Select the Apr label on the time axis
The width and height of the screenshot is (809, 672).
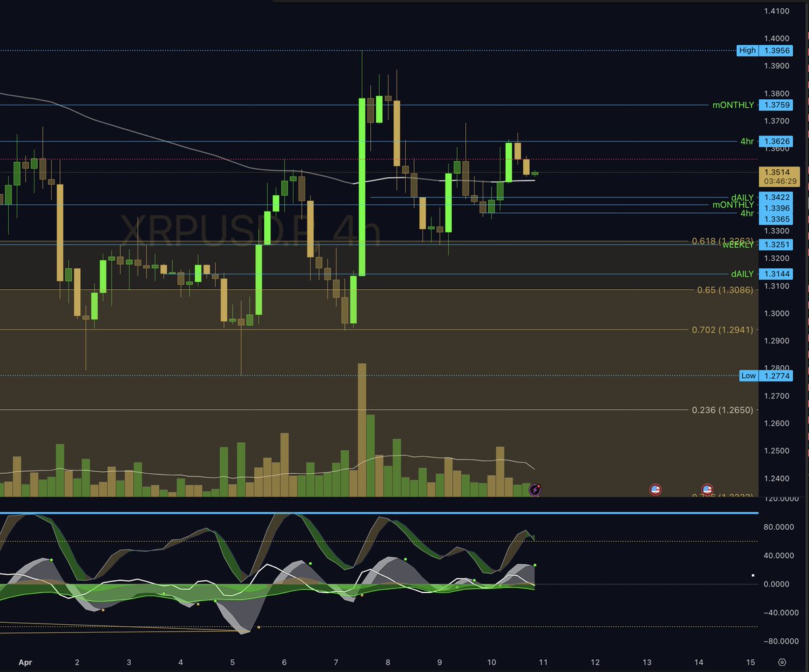[27, 663]
